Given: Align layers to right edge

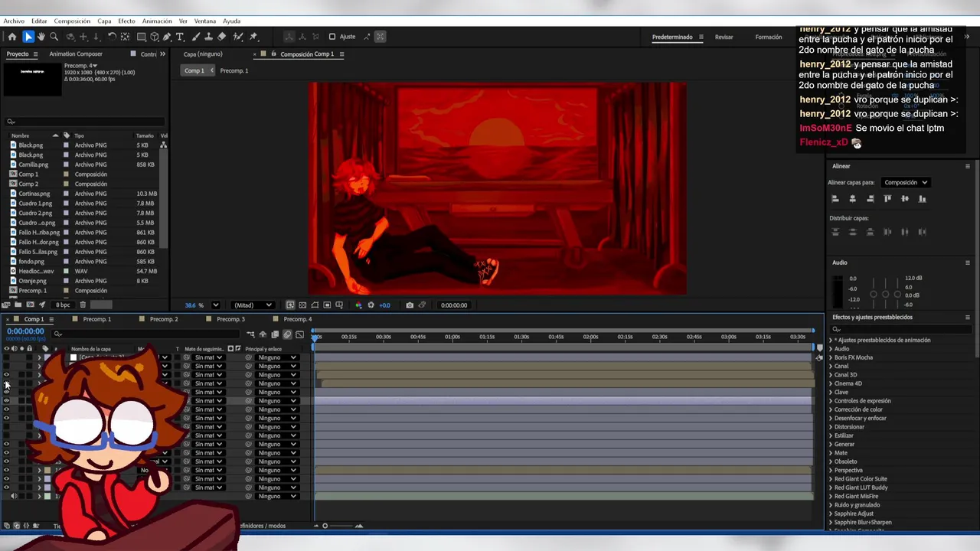Looking at the screenshot, I should point(871,199).
